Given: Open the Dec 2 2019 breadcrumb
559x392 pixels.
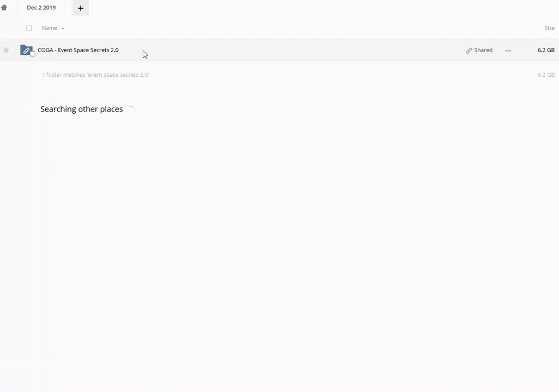Looking at the screenshot, I should pyautogui.click(x=41, y=8).
